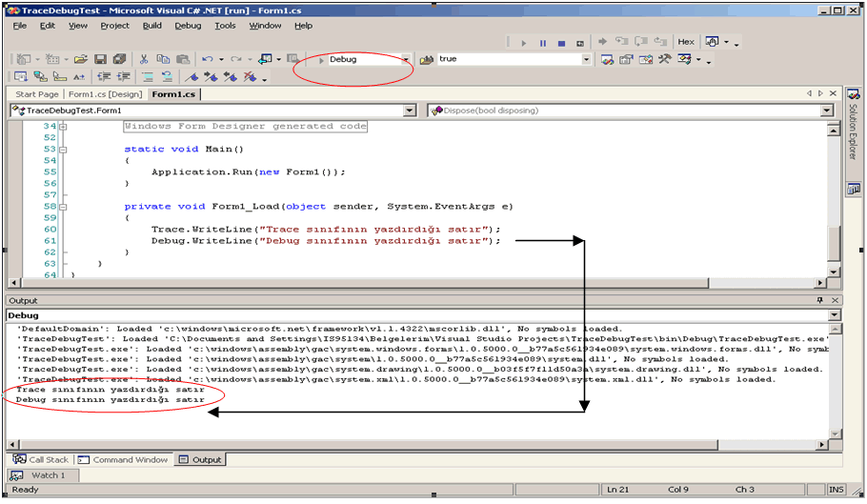The height and width of the screenshot is (504, 867).
Task: Click the Output pane scroll right arrow
Action: 821,444
